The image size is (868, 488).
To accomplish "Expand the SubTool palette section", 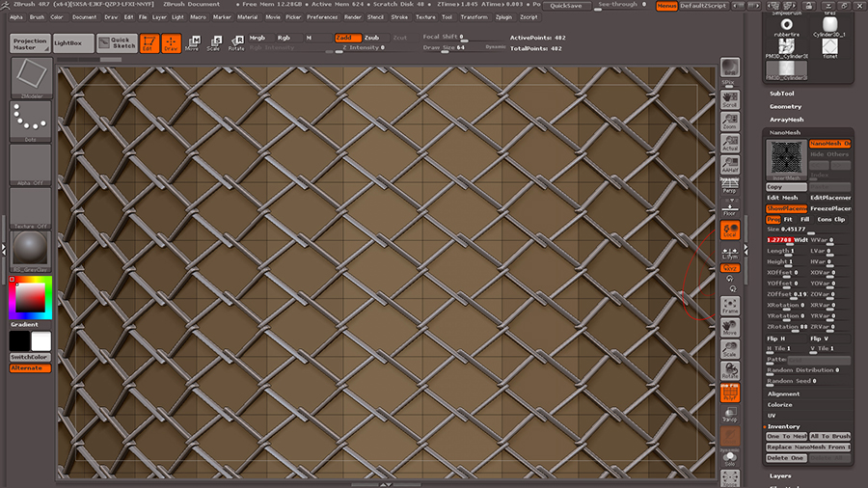I will coord(781,94).
